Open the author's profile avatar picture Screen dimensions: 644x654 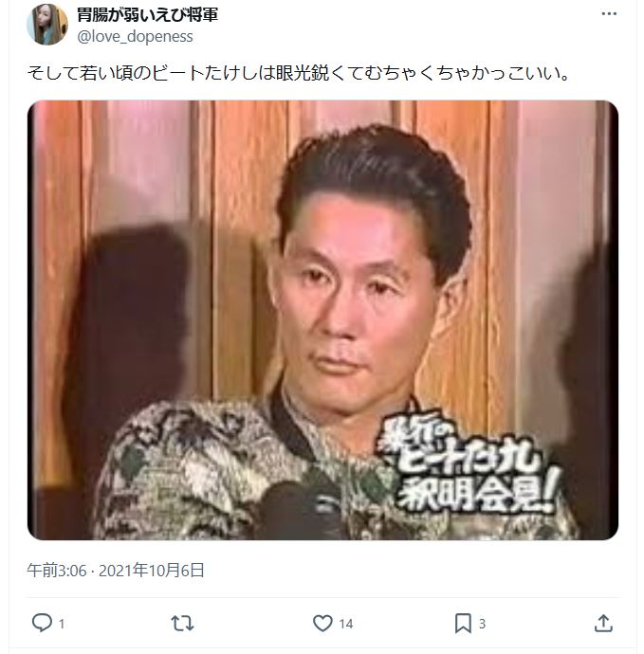pyautogui.click(x=47, y=25)
